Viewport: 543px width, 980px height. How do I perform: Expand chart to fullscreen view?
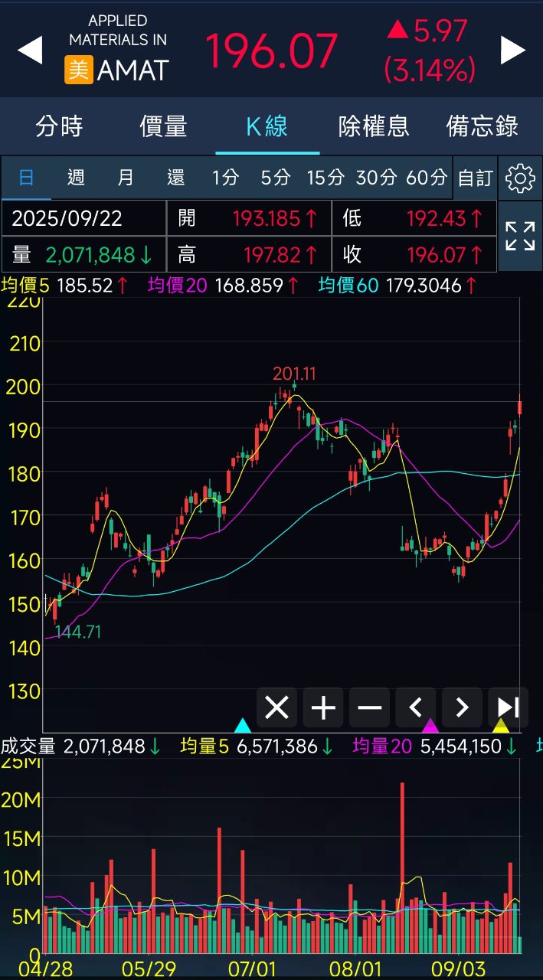click(520, 236)
